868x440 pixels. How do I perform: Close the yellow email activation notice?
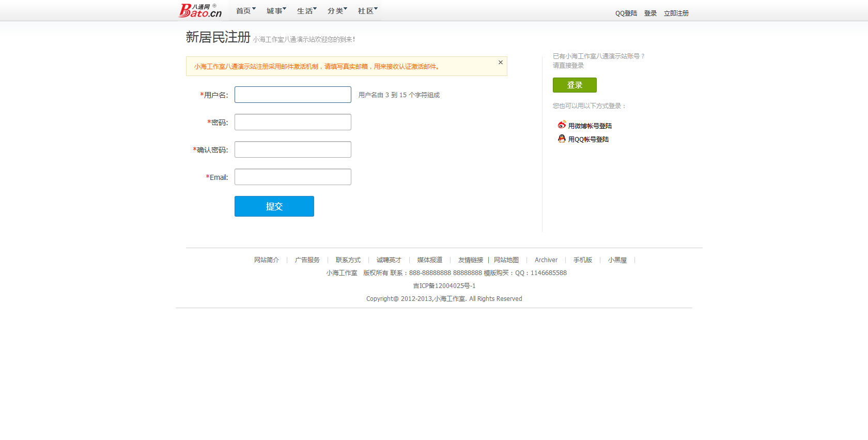pyautogui.click(x=500, y=63)
